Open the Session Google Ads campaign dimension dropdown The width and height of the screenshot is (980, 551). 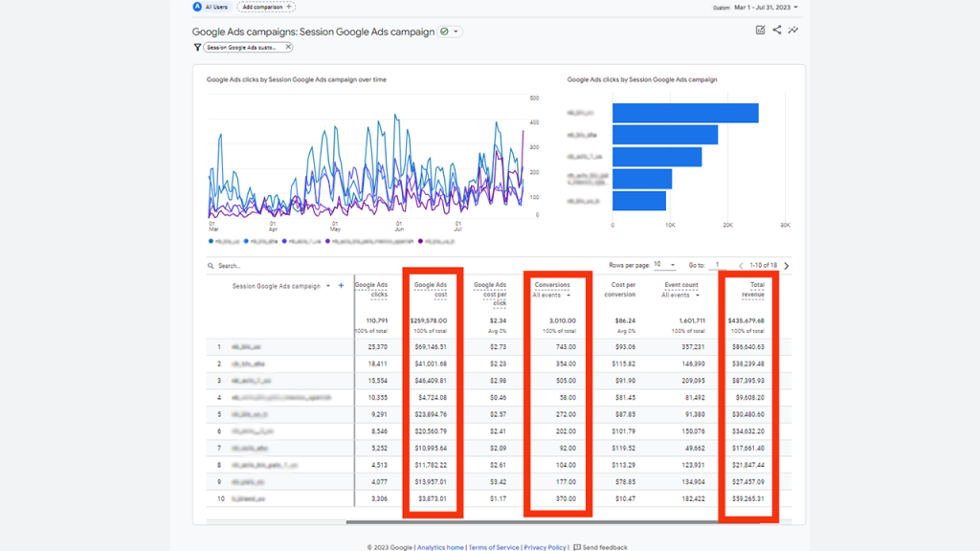281,286
